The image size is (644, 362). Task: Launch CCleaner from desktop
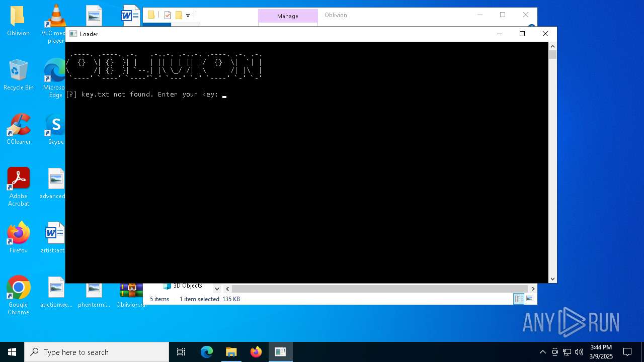tap(18, 129)
